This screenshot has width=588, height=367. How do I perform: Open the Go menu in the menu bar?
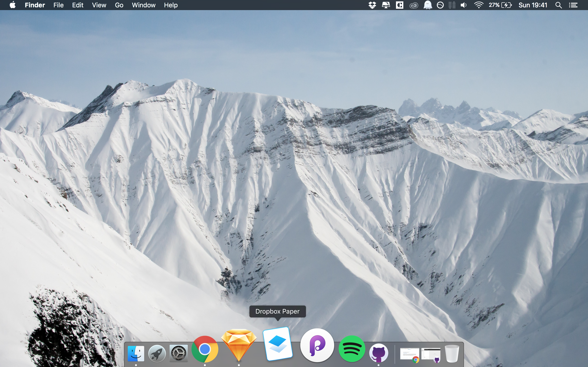click(x=119, y=5)
